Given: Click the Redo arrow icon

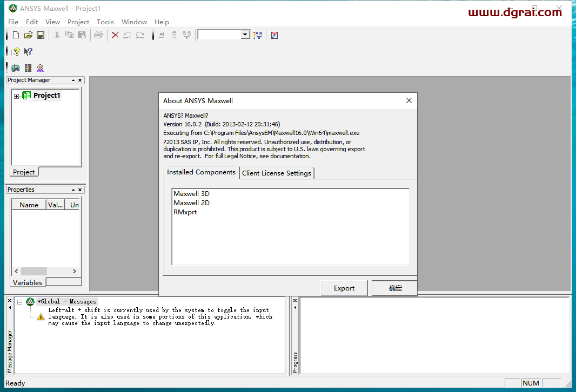Looking at the screenshot, I should tap(140, 35).
